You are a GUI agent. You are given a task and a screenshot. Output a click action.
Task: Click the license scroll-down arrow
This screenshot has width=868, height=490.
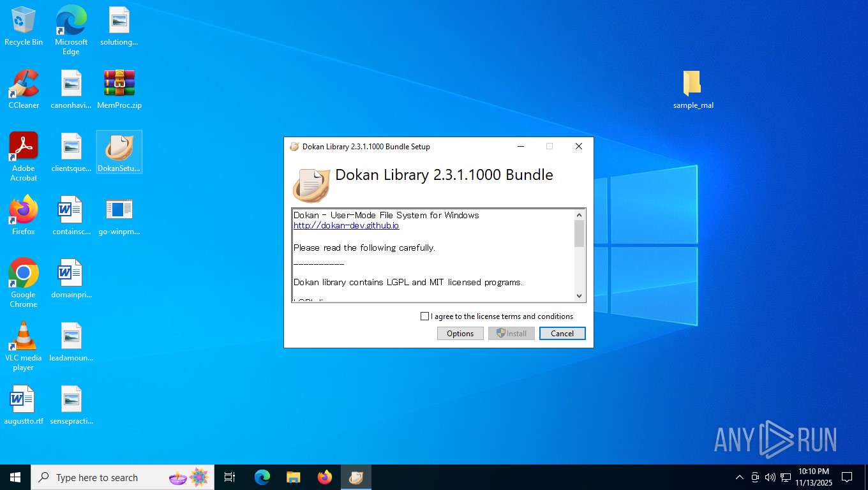coord(580,295)
